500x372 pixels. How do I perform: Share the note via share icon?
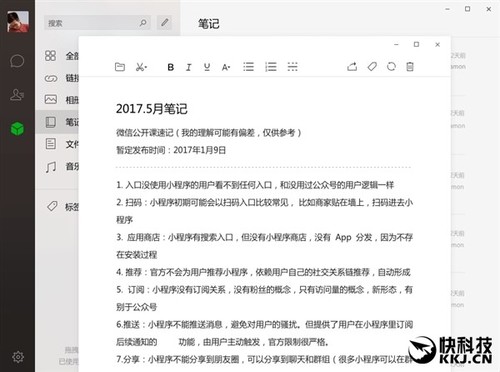352,67
